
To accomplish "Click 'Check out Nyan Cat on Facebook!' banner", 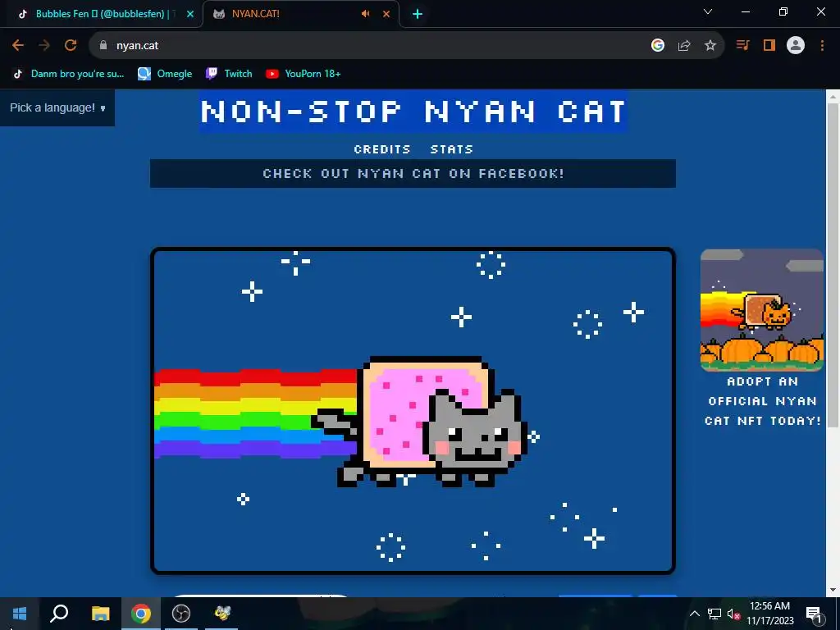I will [413, 174].
